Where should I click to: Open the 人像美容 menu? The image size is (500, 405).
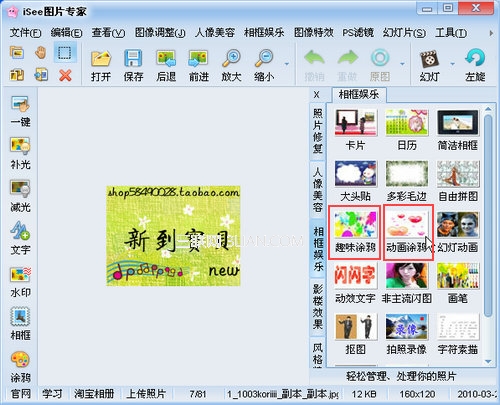pos(215,33)
